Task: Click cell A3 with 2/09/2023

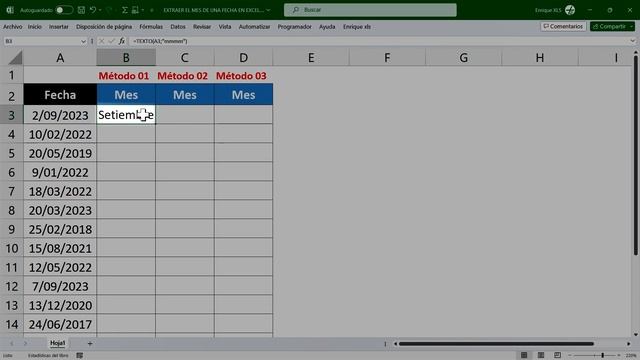Action: click(x=60, y=115)
